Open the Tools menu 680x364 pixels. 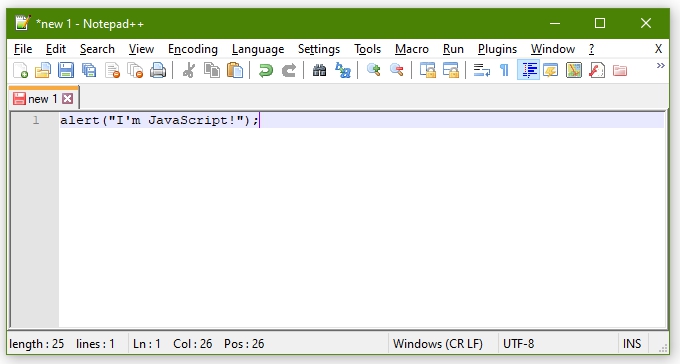point(367,49)
